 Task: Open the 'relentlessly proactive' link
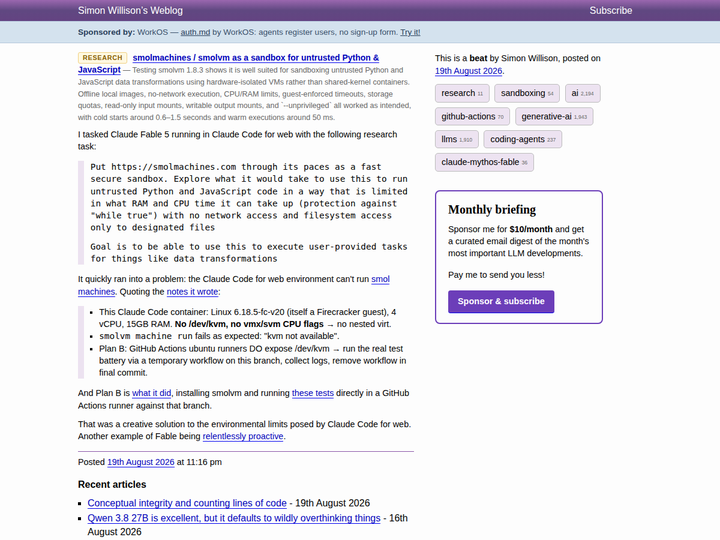click(243, 436)
